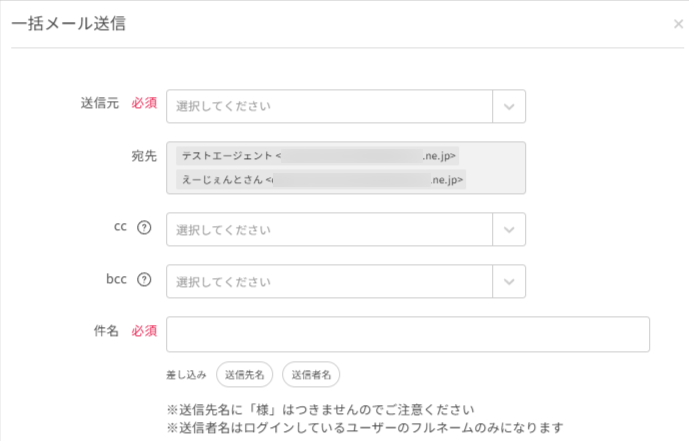This screenshot has height=441, width=689.
Task: Expand the cc dropdown chevron
Action: tap(509, 230)
